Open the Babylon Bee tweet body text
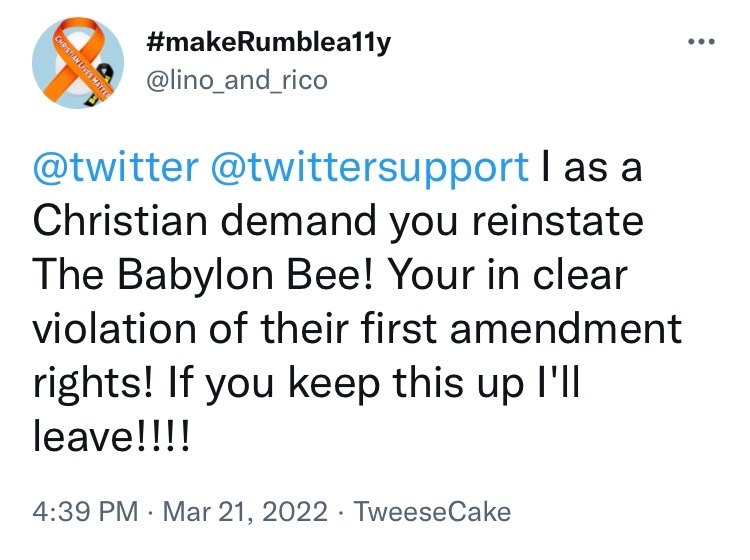The image size is (750, 560). 357,302
